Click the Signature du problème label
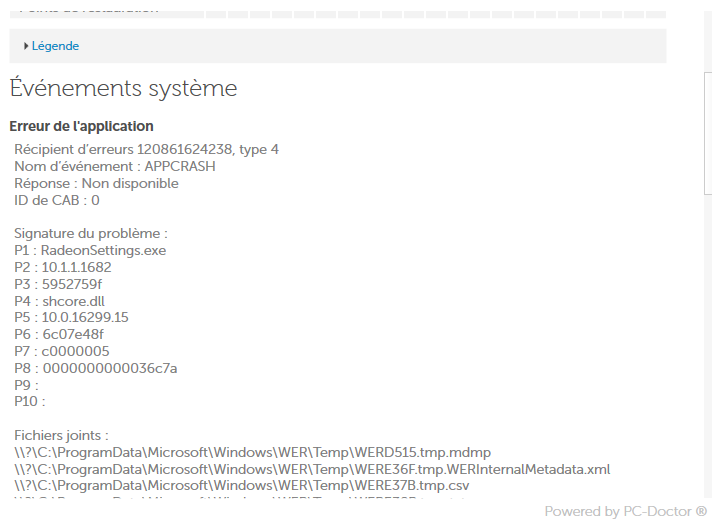The height and width of the screenshot is (524, 712). [x=91, y=234]
